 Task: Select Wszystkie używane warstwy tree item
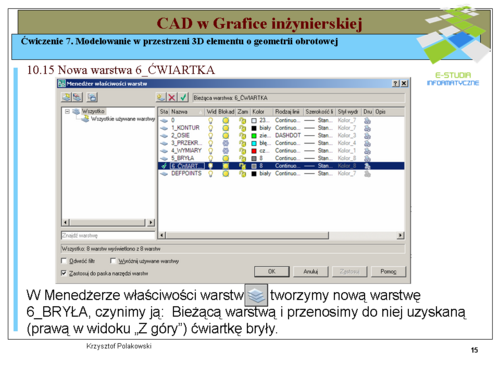tap(123, 119)
